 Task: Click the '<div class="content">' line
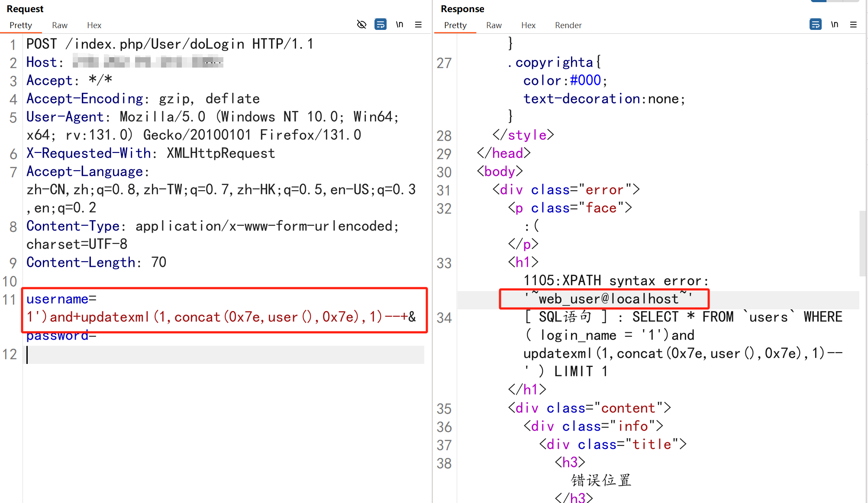(589, 408)
